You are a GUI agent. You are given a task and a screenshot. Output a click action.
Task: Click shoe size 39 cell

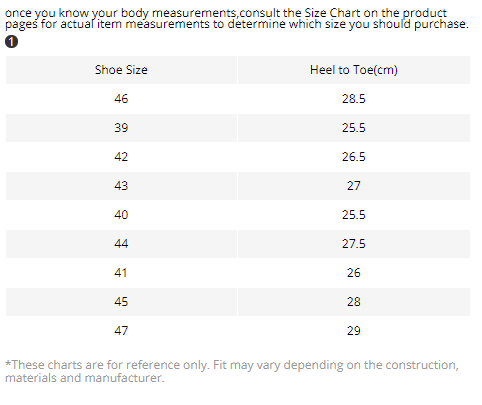pyautogui.click(x=121, y=128)
